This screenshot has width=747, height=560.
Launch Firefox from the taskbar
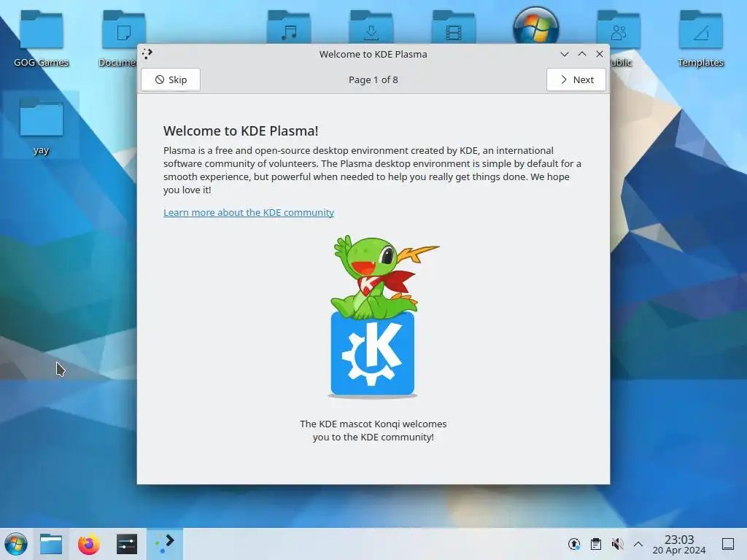(x=88, y=544)
